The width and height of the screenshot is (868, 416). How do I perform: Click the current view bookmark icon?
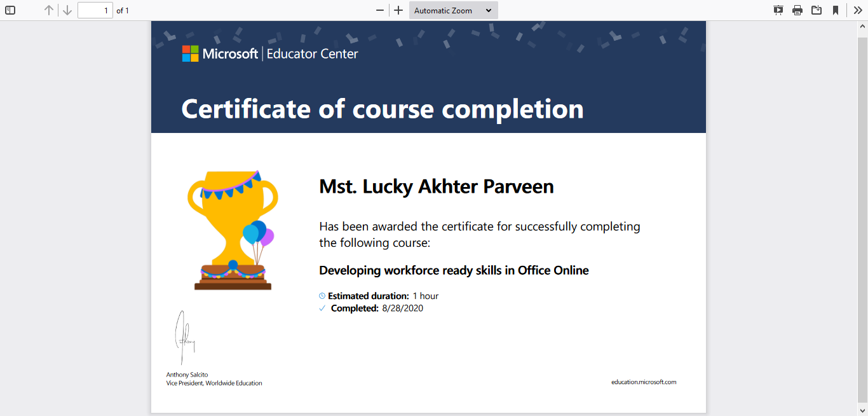click(836, 10)
